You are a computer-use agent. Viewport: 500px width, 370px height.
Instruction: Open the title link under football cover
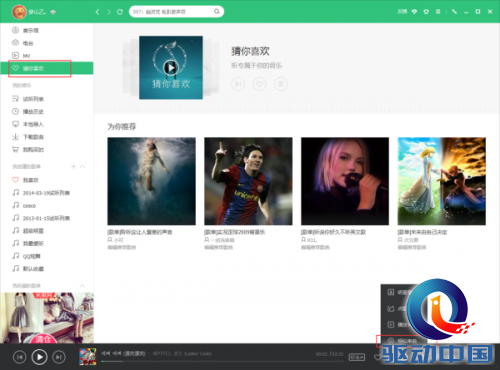point(235,232)
